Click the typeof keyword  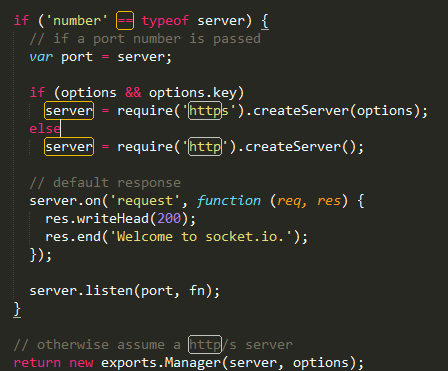[x=165, y=21]
